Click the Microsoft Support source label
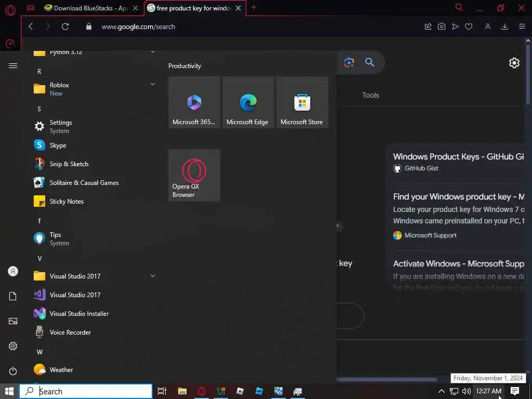The width and height of the screenshot is (532, 399). tap(430, 235)
